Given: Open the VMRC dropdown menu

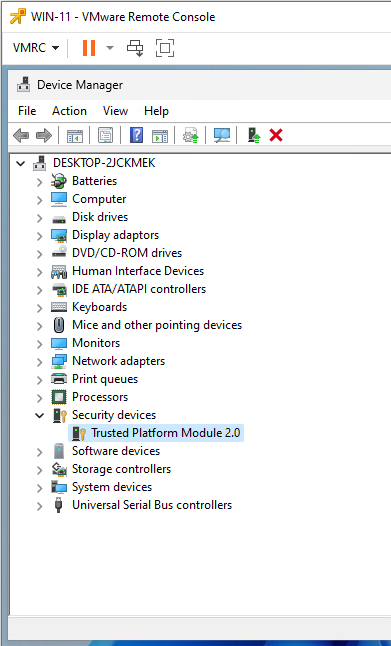Looking at the screenshot, I should point(36,48).
